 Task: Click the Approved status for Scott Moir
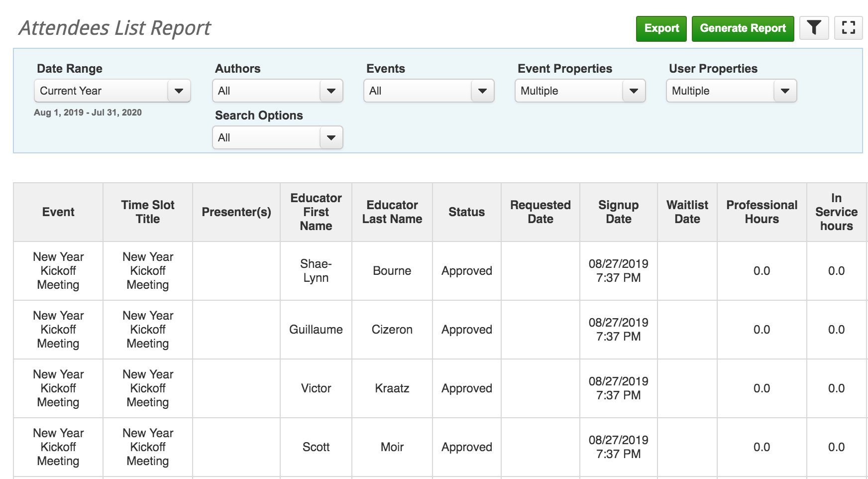466,447
